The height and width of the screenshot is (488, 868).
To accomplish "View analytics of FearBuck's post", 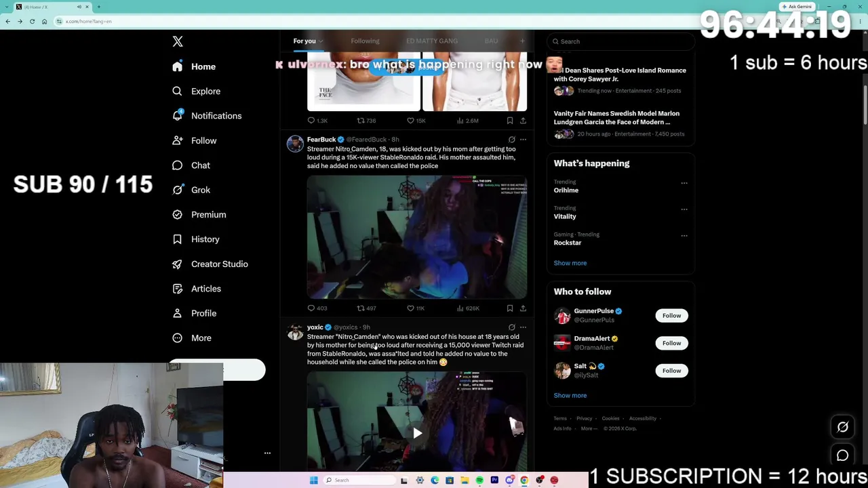I will 468,308.
